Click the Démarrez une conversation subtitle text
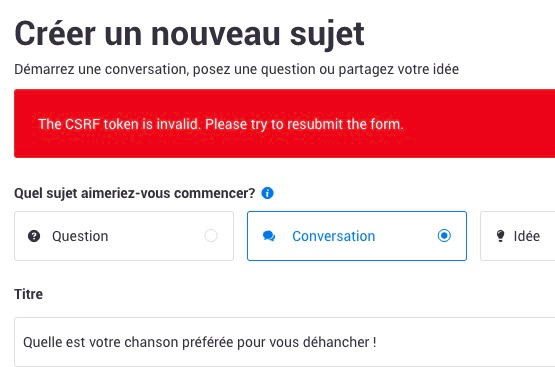This screenshot has width=555, height=367. coord(236,69)
